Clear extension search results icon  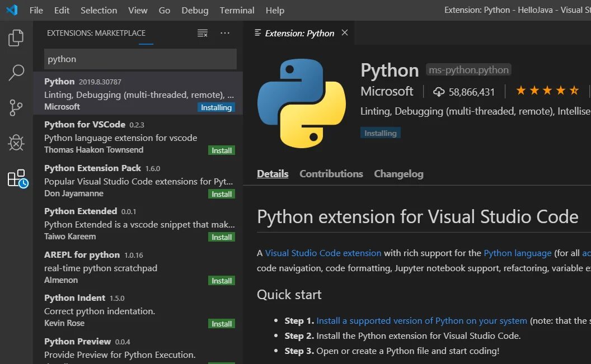pos(203,34)
